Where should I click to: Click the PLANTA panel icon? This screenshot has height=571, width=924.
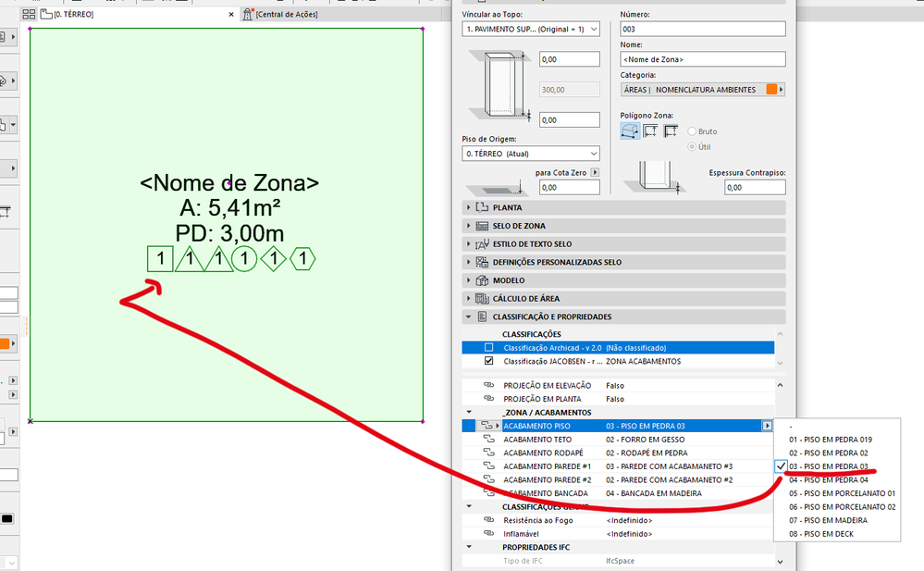pyautogui.click(x=482, y=207)
